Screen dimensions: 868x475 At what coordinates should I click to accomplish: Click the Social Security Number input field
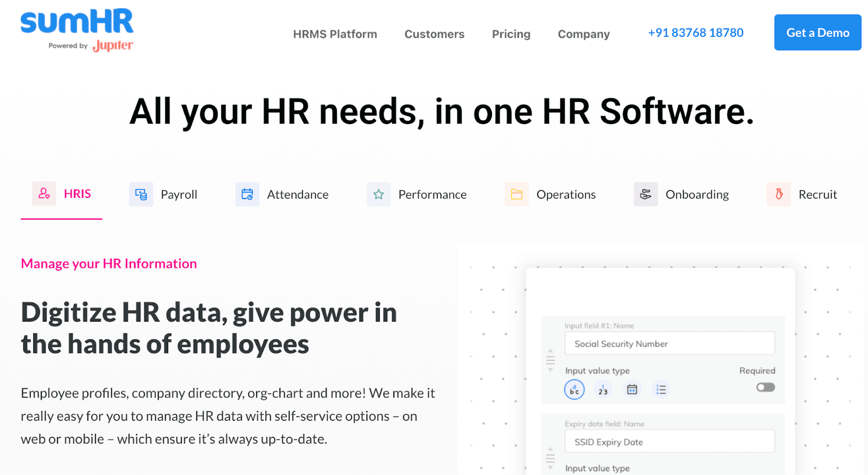point(669,343)
